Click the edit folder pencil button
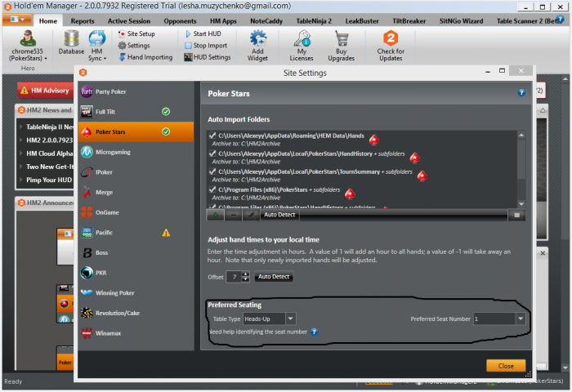 251,215
